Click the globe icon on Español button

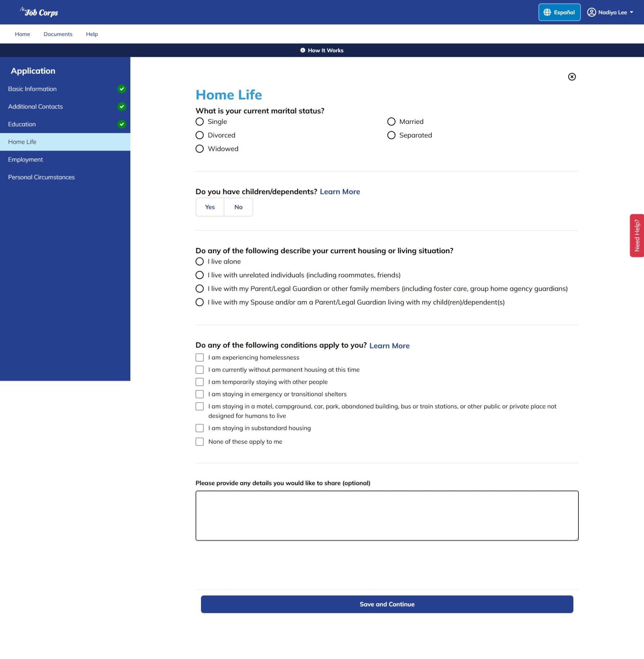[547, 12]
